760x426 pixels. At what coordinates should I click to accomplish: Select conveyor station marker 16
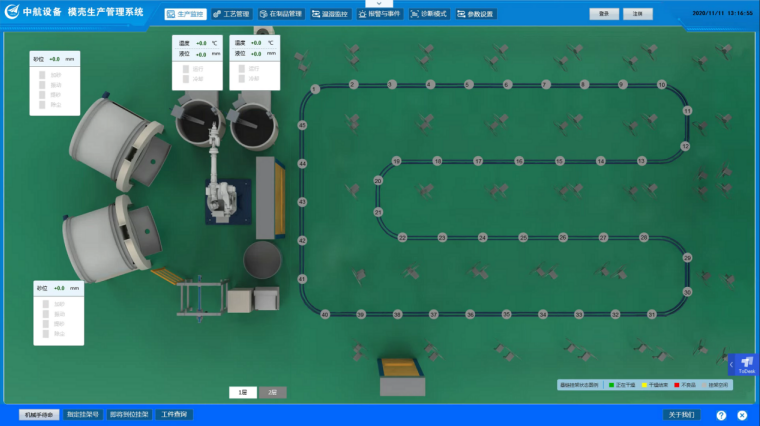(519, 161)
